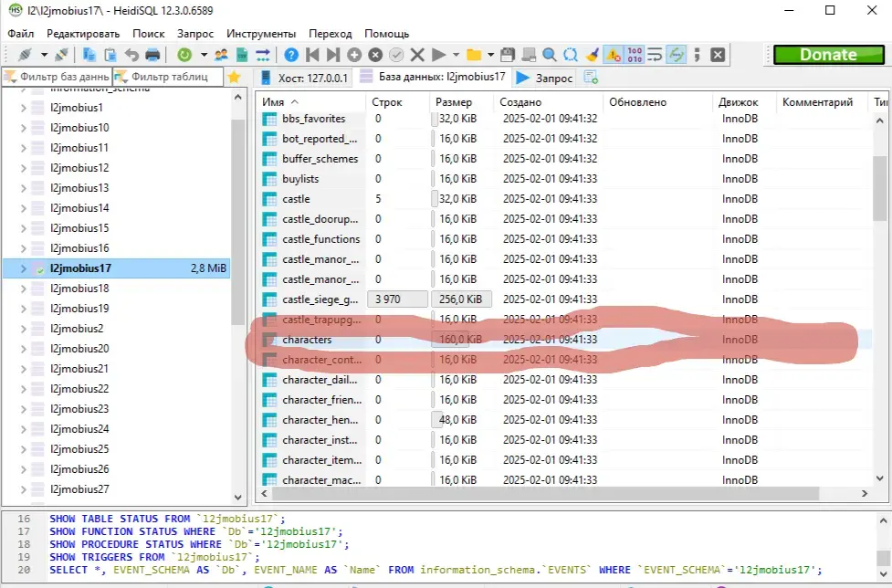Screen dimensions: 892x588
Task: Click the Find text magnifier icon
Action: (550, 55)
